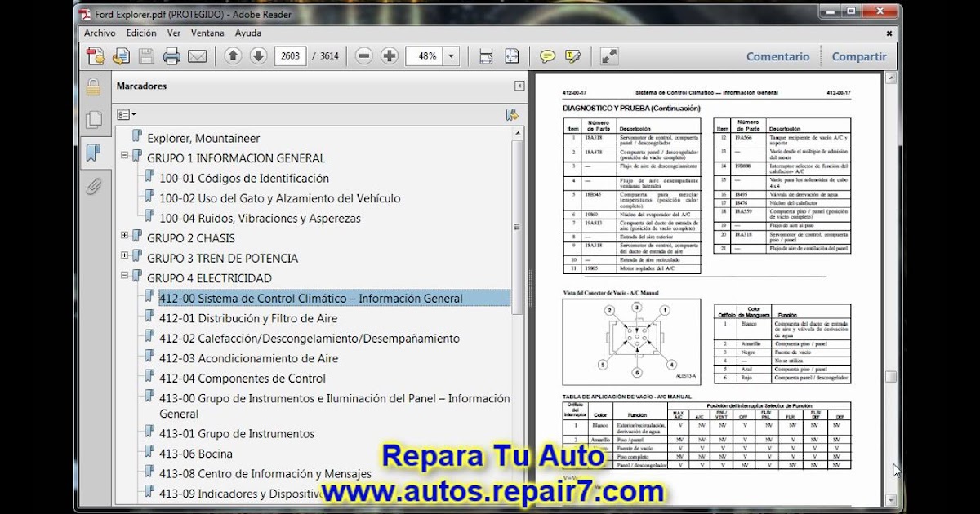Click the security padlock sidebar icon

pos(93,87)
